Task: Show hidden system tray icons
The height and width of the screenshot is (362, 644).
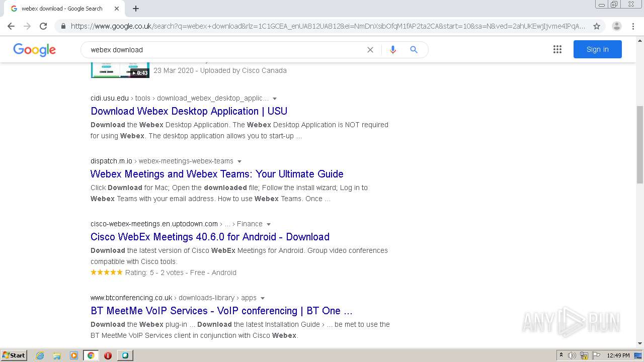Action: [561, 355]
